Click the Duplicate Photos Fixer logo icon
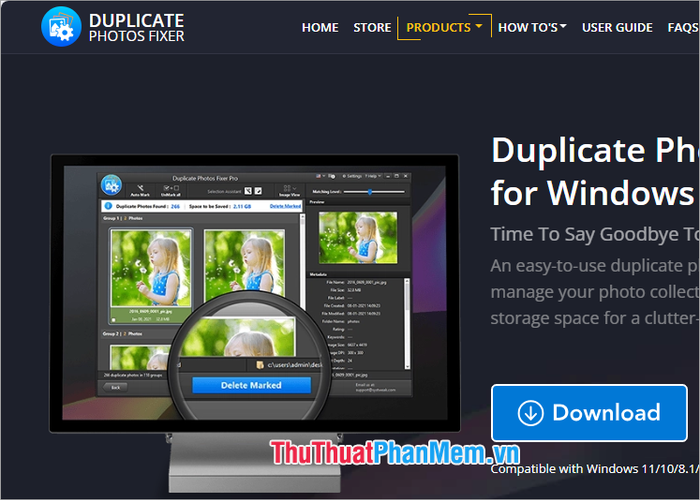This screenshot has width=700, height=500. 61,26
